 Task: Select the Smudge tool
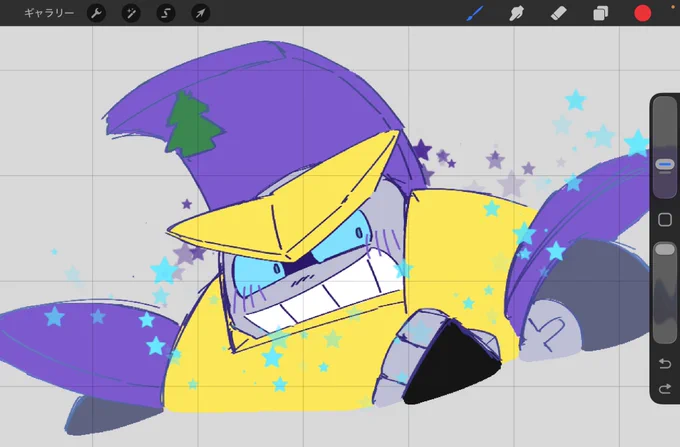point(516,13)
